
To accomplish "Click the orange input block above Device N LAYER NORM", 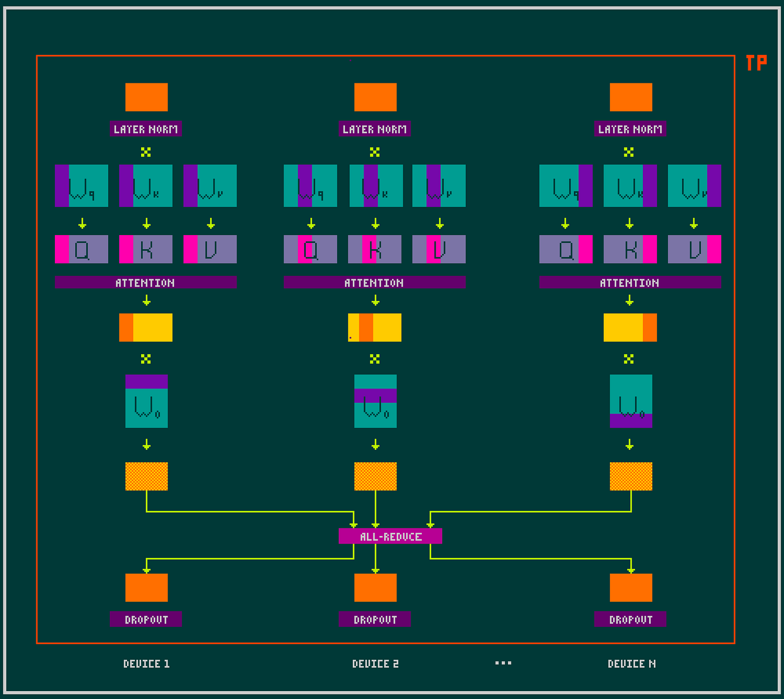I will pos(631,97).
